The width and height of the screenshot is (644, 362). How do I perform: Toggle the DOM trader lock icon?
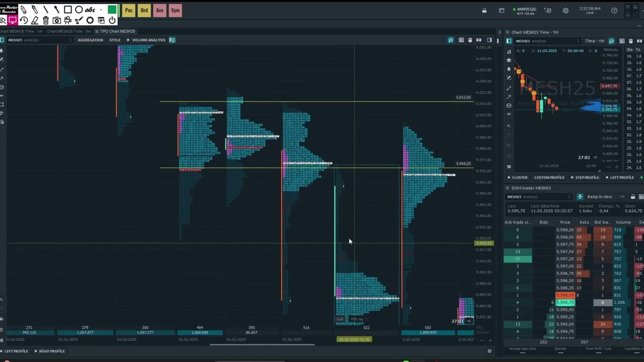pyautogui.click(x=633, y=197)
